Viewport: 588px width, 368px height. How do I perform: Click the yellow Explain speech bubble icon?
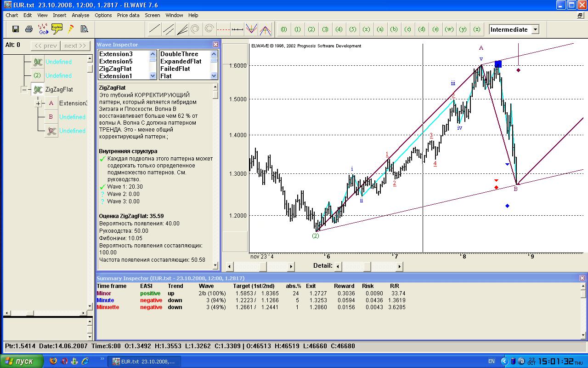pos(57,29)
